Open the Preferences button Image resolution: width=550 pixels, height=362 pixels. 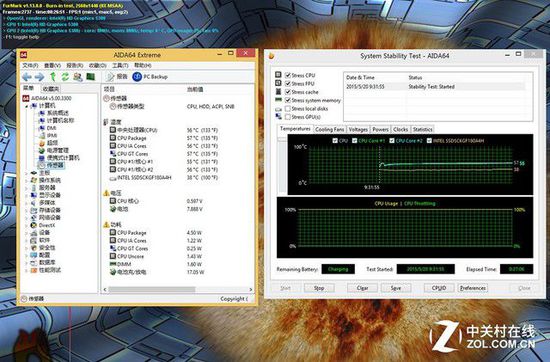coord(472,288)
